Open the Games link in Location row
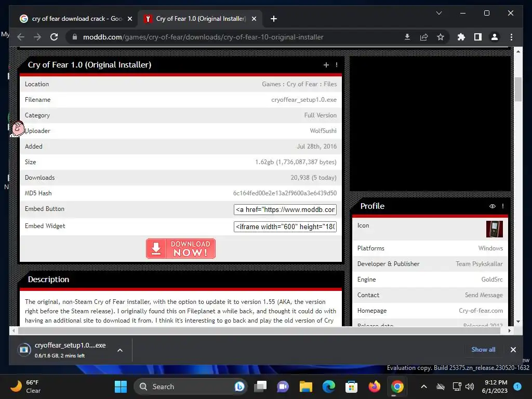Screen dimensions: 532x399 tap(271, 84)
